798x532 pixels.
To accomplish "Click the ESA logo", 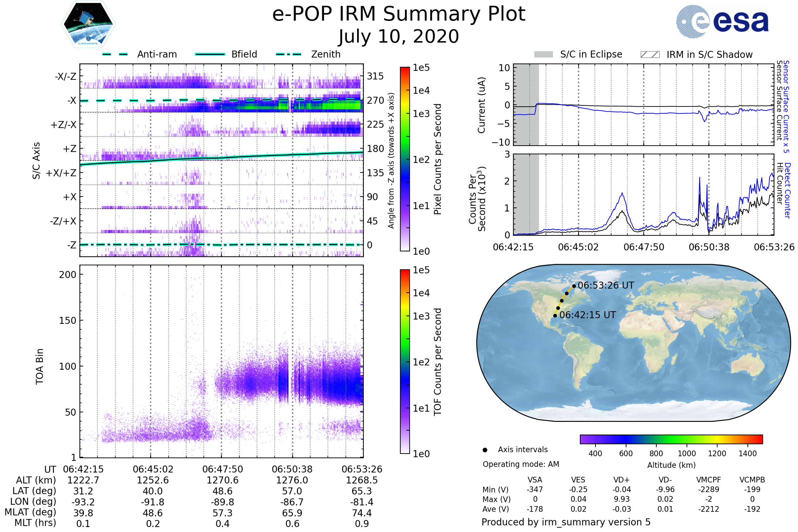I will coord(722,22).
